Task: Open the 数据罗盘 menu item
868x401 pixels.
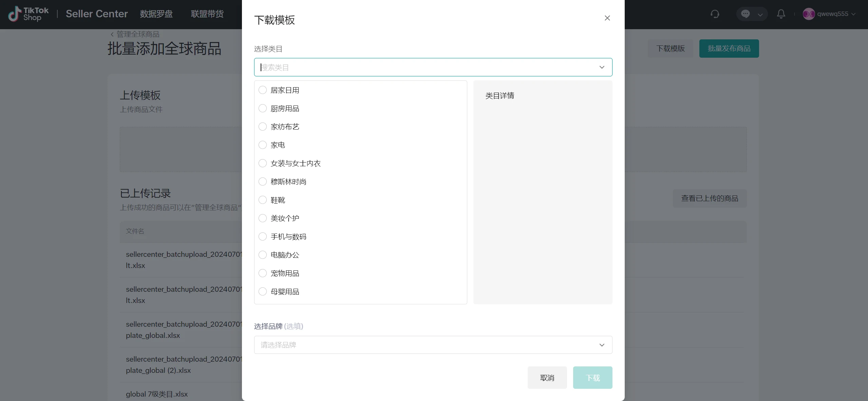Action: [x=156, y=14]
